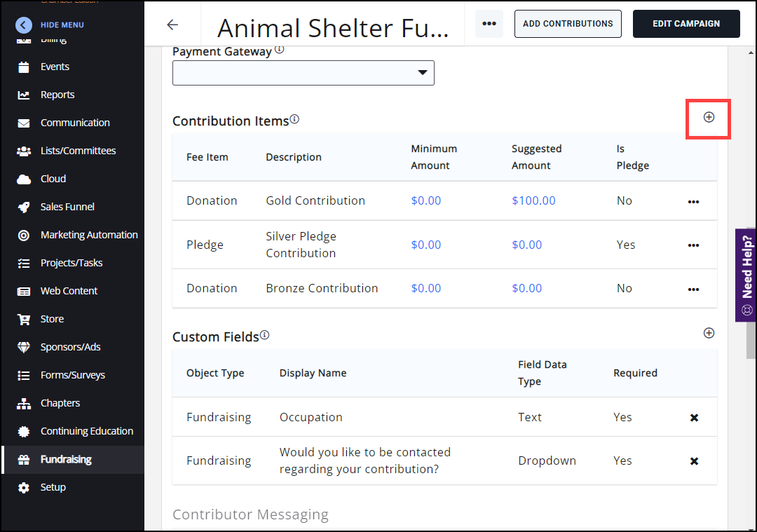Show info tooltip for Custom Fields
This screenshot has height=532, width=757.
click(x=264, y=335)
